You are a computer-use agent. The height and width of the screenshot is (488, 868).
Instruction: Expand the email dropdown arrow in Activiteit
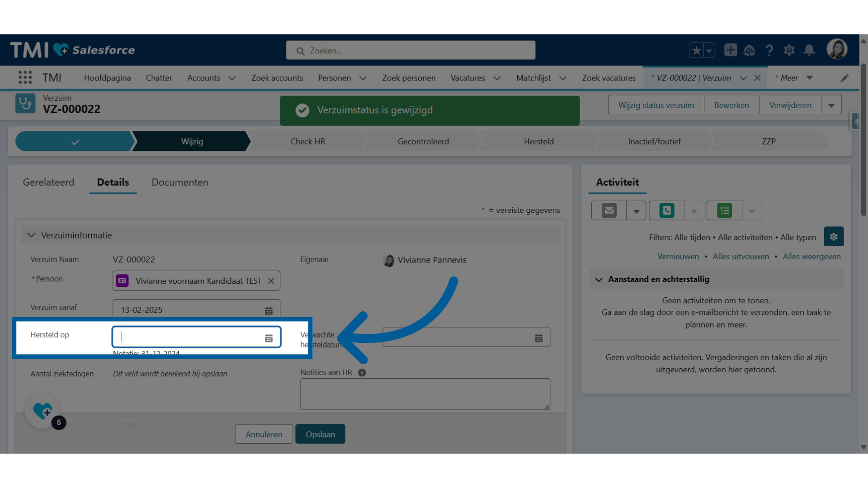pyautogui.click(x=636, y=210)
